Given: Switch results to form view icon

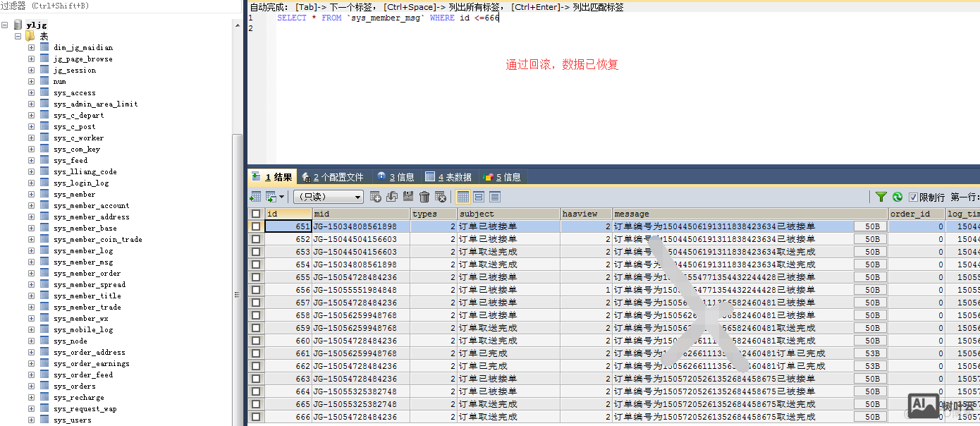Looking at the screenshot, I should click(x=479, y=197).
